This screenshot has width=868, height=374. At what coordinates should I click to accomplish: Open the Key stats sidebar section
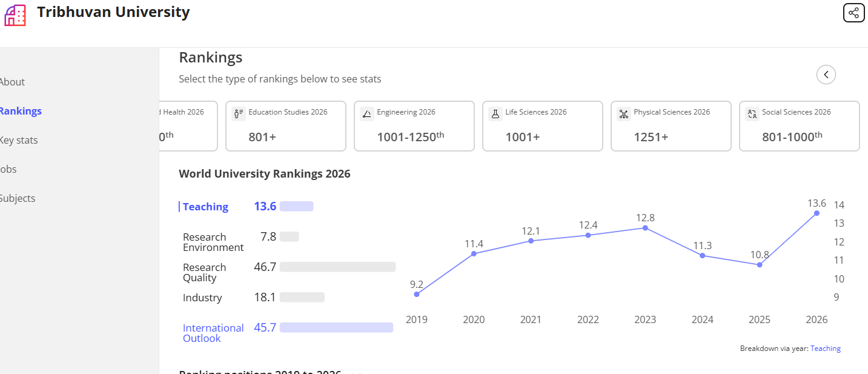(18, 140)
